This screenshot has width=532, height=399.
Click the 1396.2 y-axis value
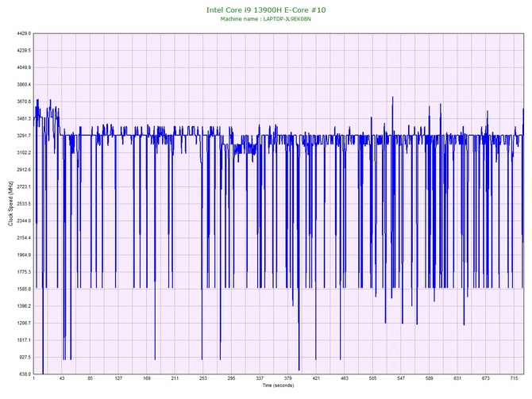click(24, 306)
